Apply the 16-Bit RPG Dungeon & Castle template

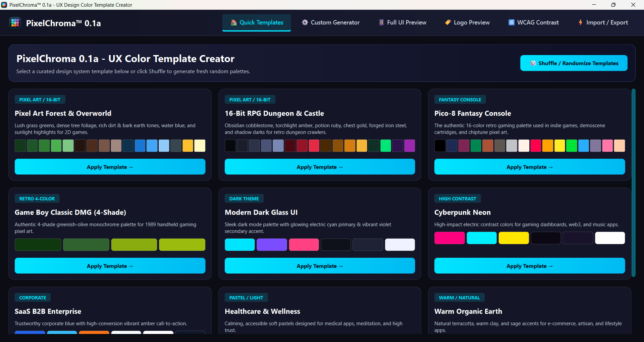pos(320,167)
